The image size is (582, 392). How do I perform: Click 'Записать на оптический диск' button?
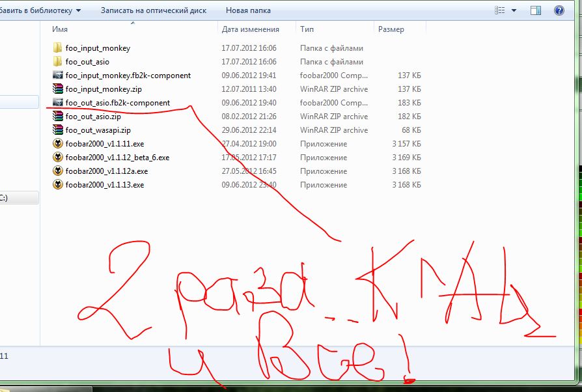point(154,10)
